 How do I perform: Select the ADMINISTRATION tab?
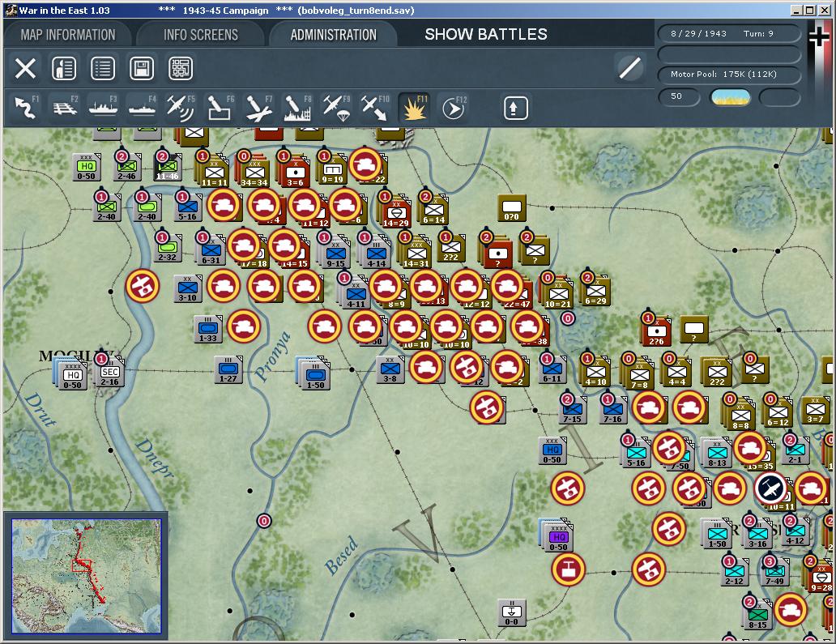coord(333,35)
